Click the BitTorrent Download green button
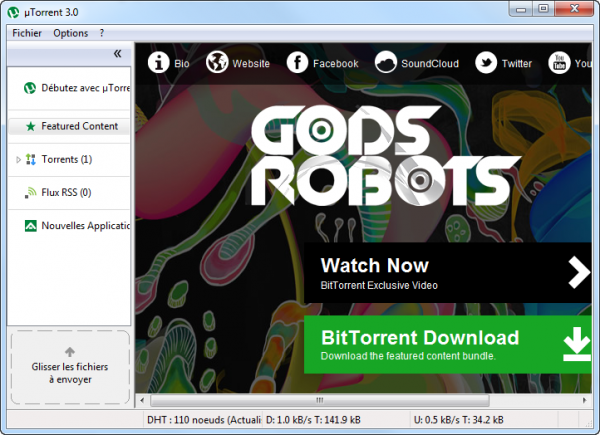 coord(448,344)
